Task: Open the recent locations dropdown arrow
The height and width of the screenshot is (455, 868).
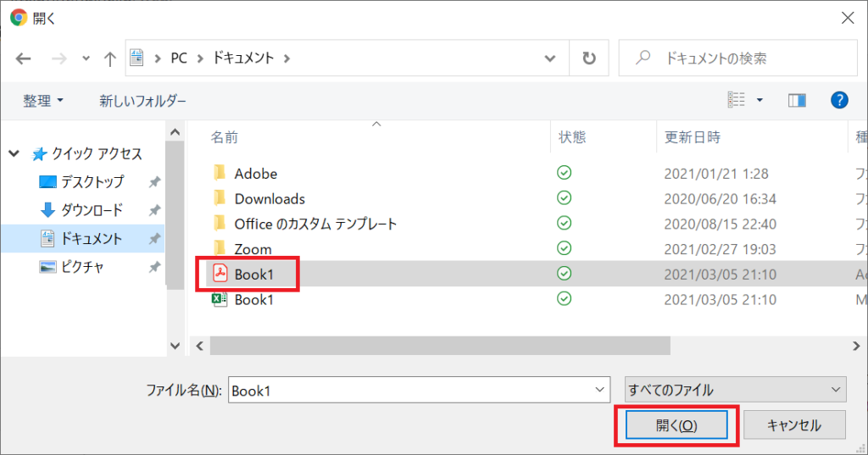Action: coord(85,58)
